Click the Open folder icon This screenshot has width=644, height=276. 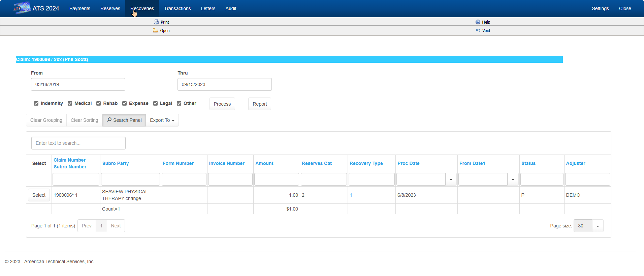point(155,30)
